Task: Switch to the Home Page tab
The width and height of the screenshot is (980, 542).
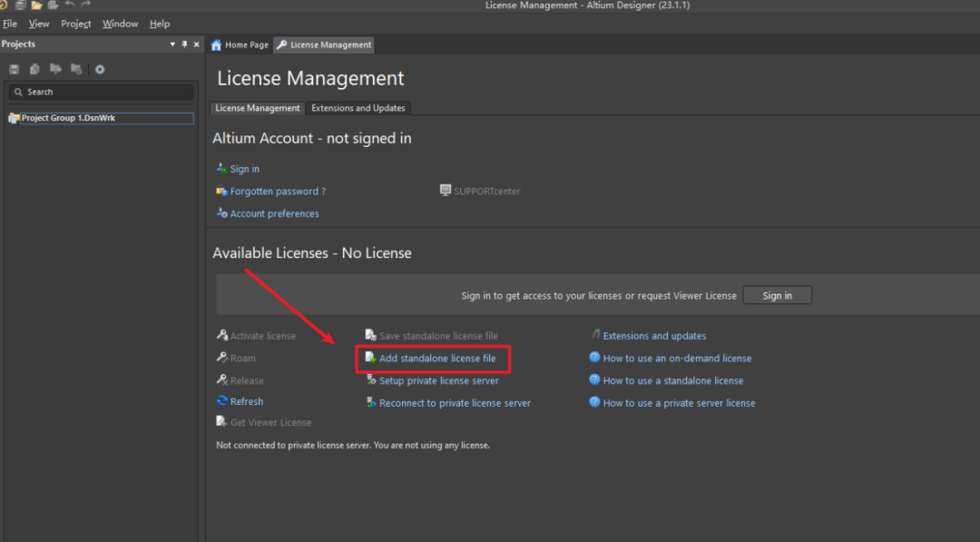Action: 240,44
